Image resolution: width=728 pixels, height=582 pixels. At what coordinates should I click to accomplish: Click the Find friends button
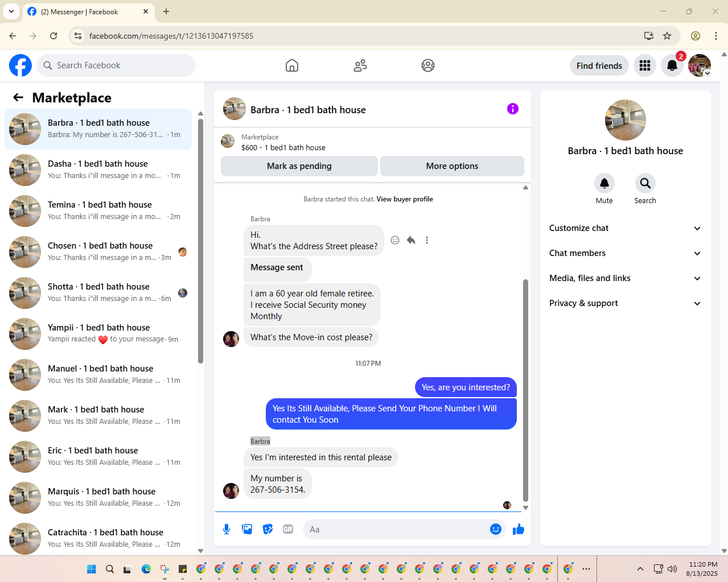point(599,66)
